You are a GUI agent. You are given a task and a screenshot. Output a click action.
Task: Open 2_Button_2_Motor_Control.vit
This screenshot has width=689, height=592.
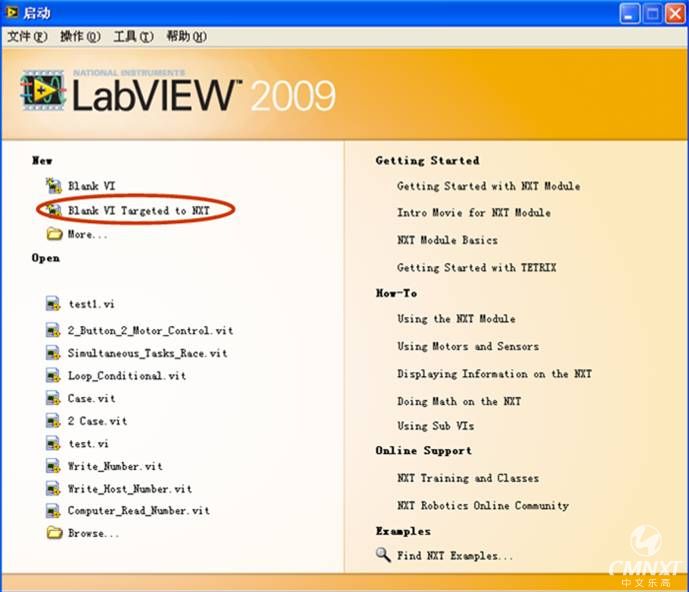[x=150, y=331]
